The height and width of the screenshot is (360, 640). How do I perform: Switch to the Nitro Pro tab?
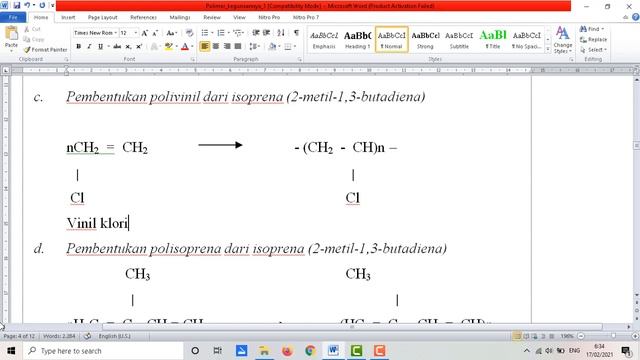pos(269,17)
